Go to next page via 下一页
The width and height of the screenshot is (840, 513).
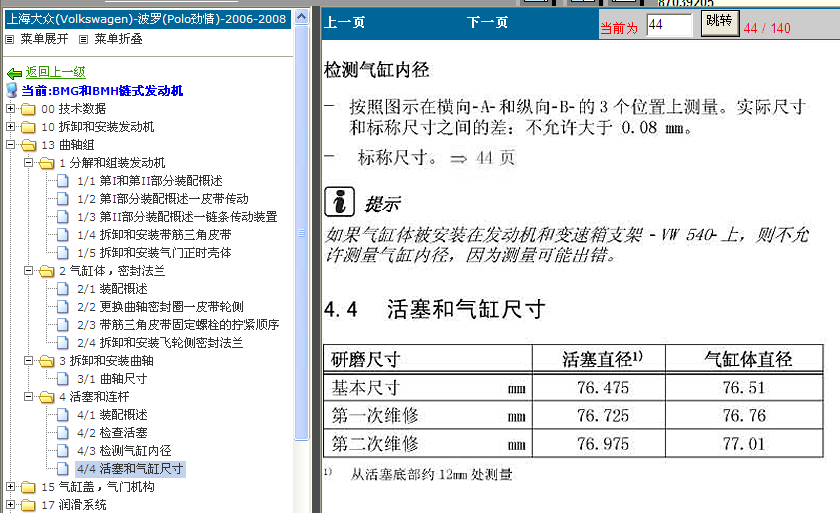[487, 23]
